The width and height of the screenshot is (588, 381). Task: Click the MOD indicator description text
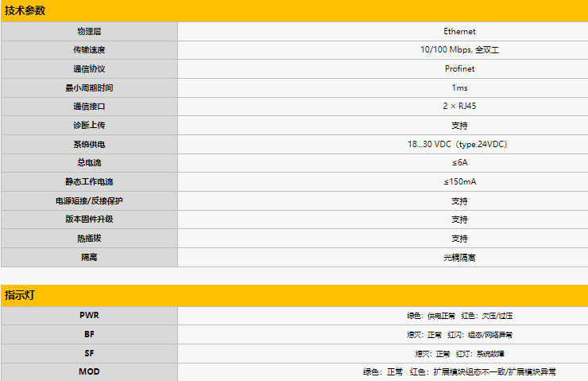point(459,371)
